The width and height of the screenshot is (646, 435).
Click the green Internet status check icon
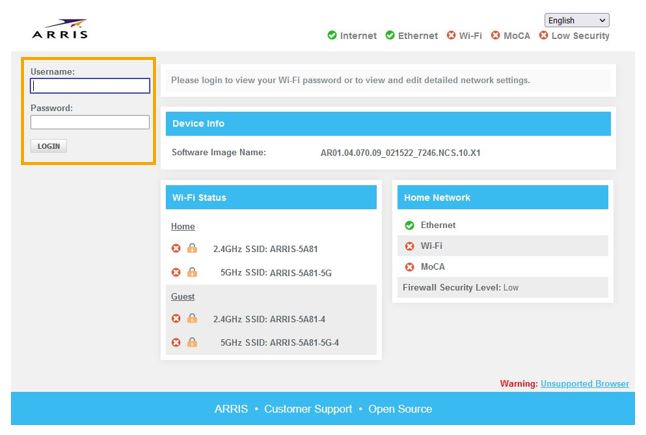pyautogui.click(x=332, y=35)
